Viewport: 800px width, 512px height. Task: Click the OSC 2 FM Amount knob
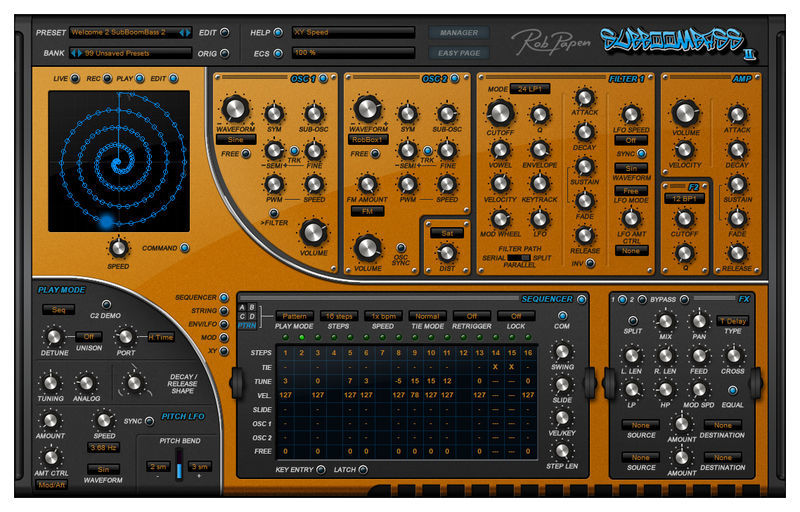tap(367, 185)
